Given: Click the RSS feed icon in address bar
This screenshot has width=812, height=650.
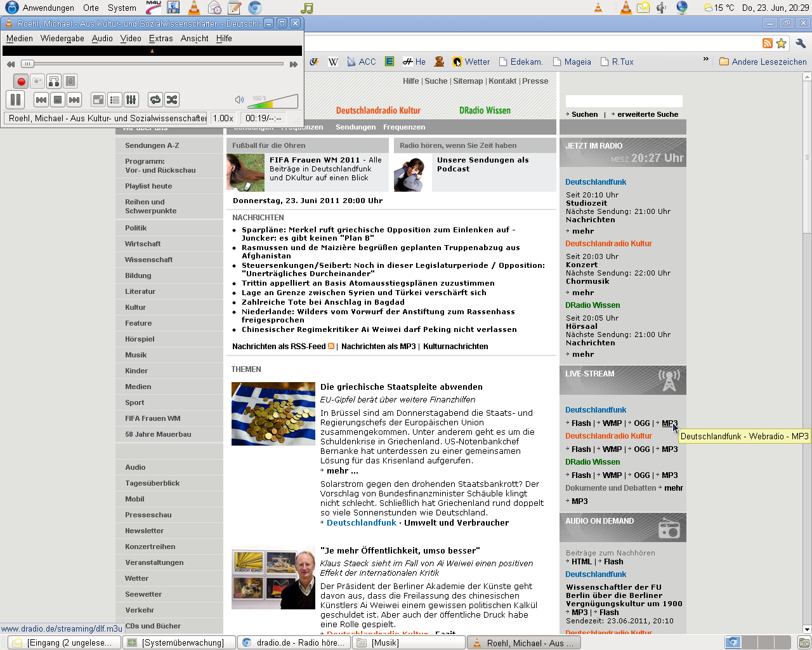Looking at the screenshot, I should click(x=768, y=43).
